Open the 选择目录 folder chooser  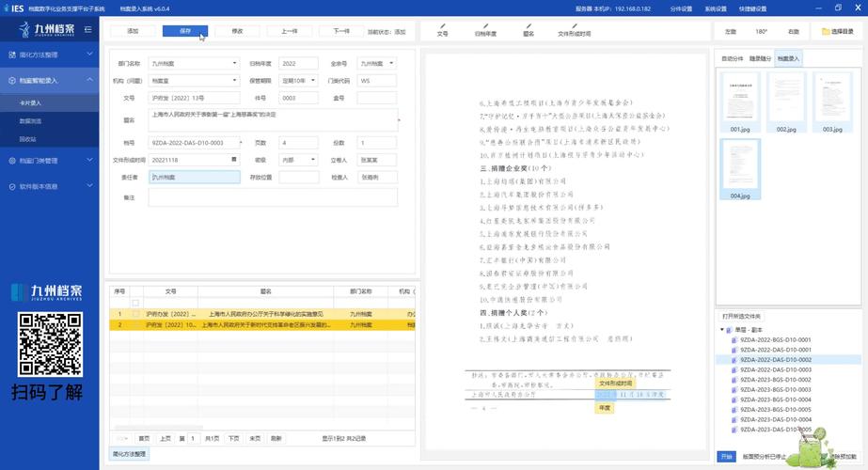click(x=838, y=31)
